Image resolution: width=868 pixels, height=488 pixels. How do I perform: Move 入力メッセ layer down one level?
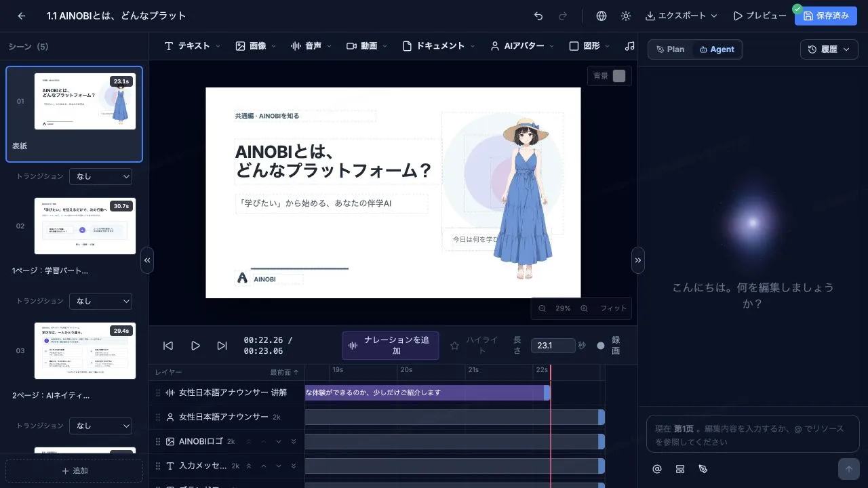tap(279, 466)
